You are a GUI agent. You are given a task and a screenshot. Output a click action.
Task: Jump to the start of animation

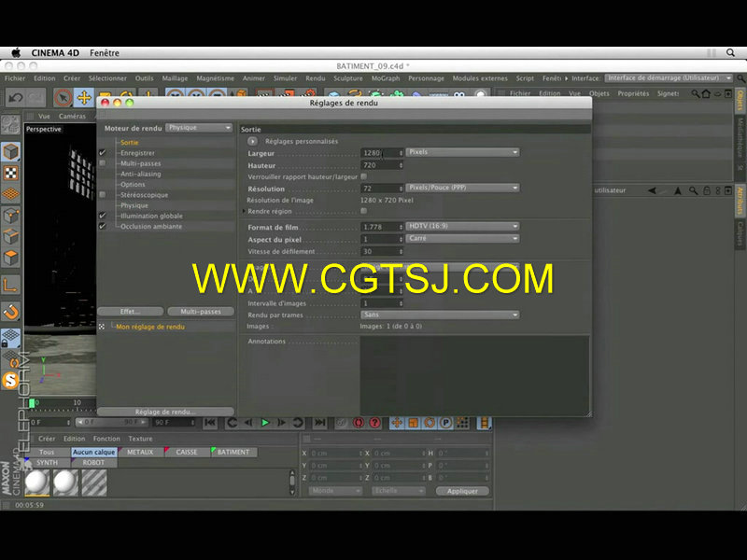[x=210, y=423]
